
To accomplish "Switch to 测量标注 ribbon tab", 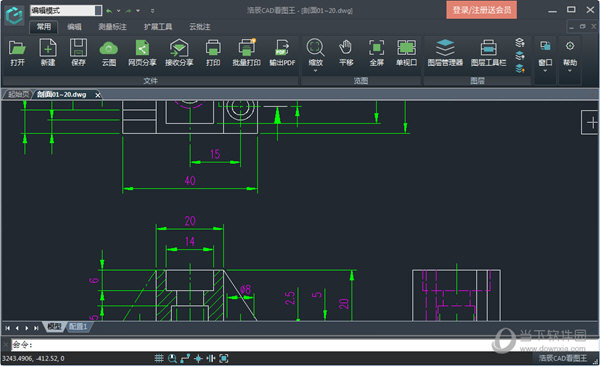I will (x=112, y=26).
